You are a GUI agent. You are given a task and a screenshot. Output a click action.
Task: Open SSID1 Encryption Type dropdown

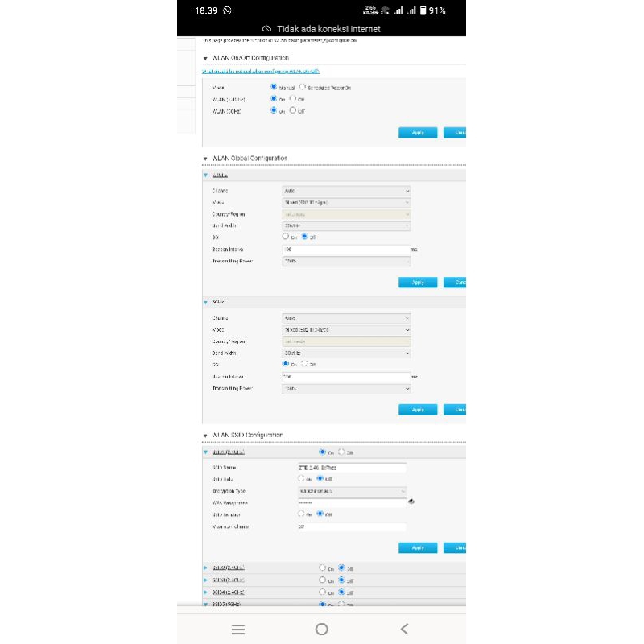(352, 491)
